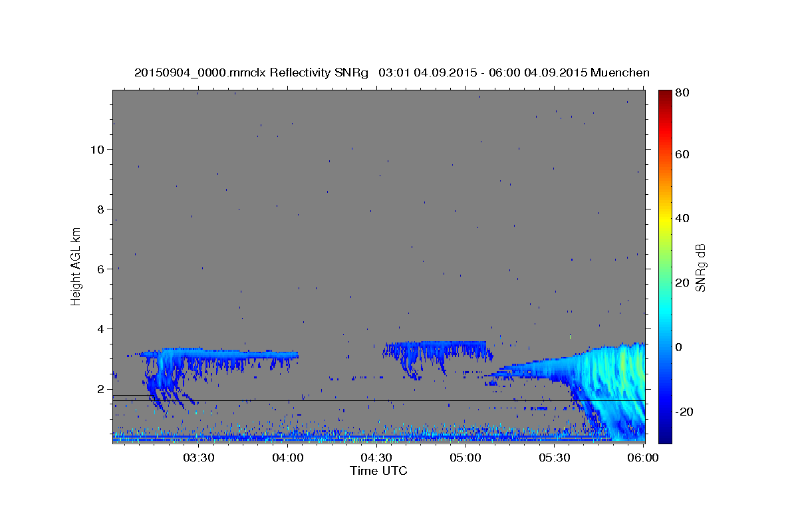Click the colorbar value 40

682,218
